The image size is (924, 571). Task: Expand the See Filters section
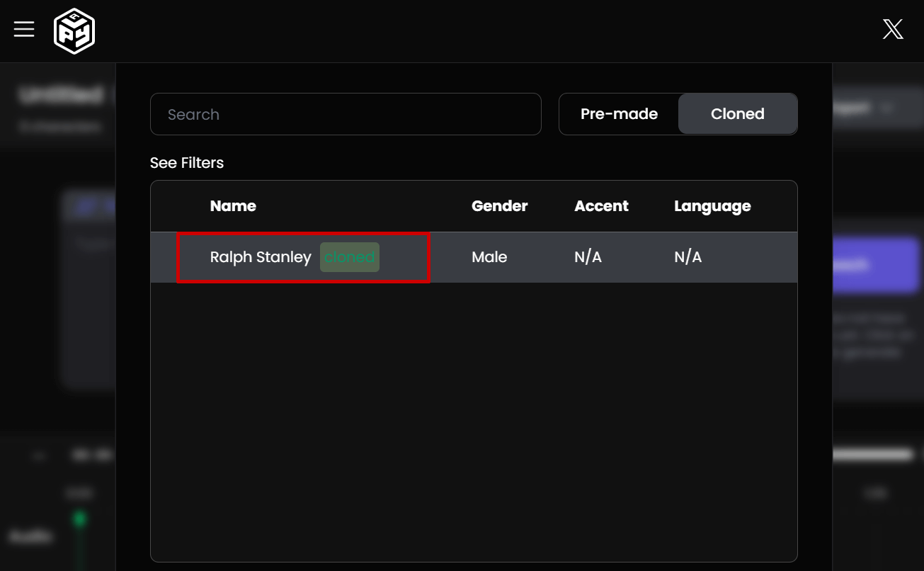[187, 163]
